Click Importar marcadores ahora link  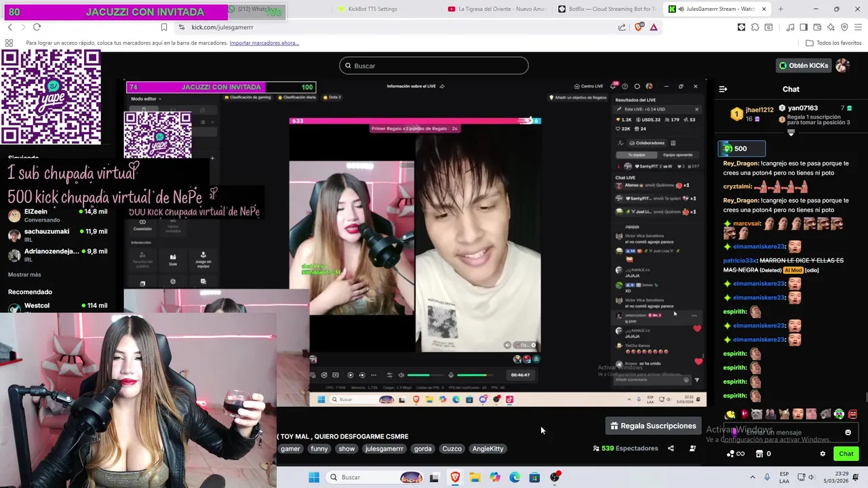click(264, 43)
